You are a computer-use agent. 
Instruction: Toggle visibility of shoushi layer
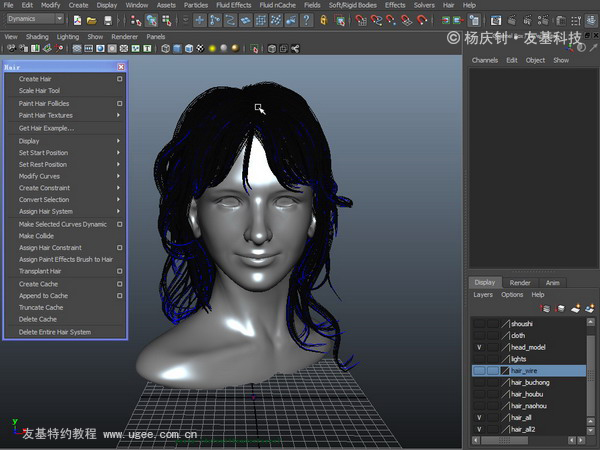pos(479,324)
